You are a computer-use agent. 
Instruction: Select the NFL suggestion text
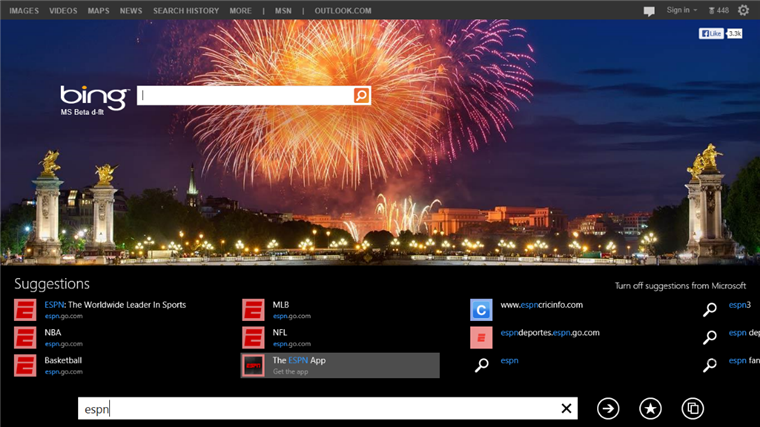point(280,332)
